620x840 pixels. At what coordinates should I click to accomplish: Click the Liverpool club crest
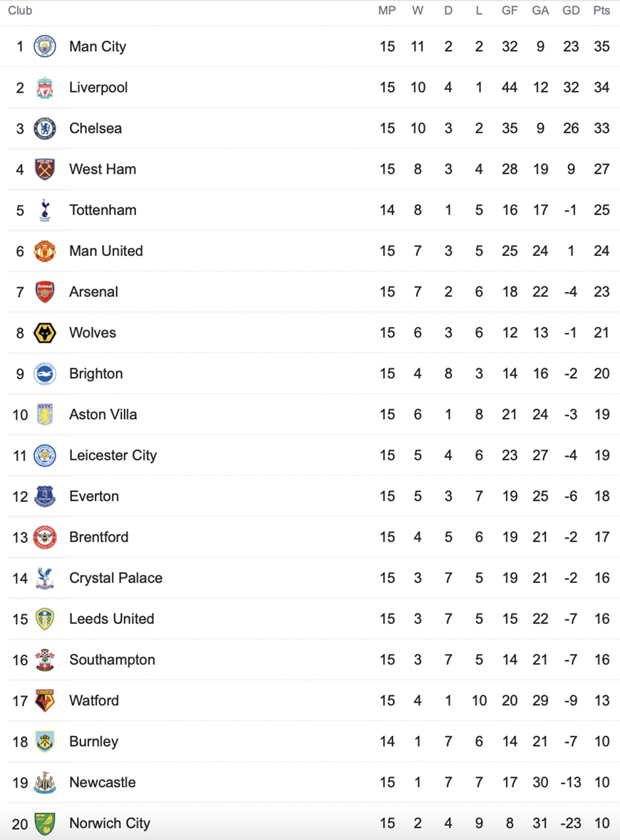click(44, 88)
